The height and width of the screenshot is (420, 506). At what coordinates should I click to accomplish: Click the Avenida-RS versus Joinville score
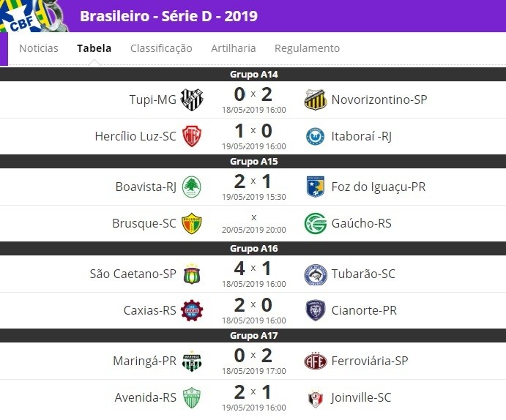pyautogui.click(x=253, y=392)
